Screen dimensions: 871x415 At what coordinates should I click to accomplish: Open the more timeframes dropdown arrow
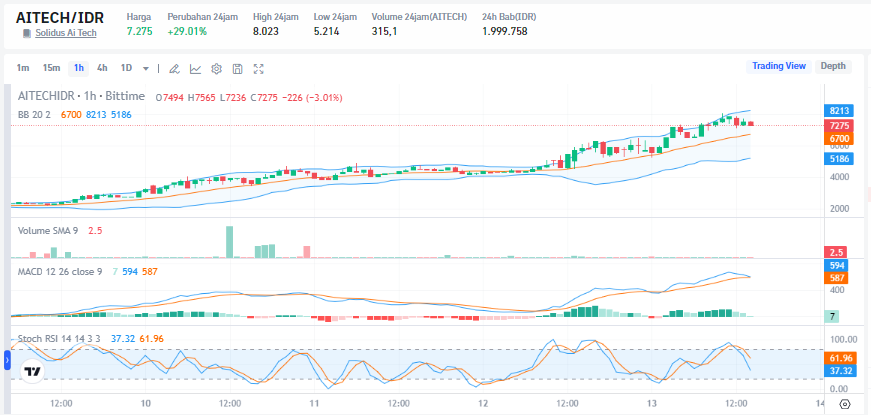pyautogui.click(x=146, y=69)
